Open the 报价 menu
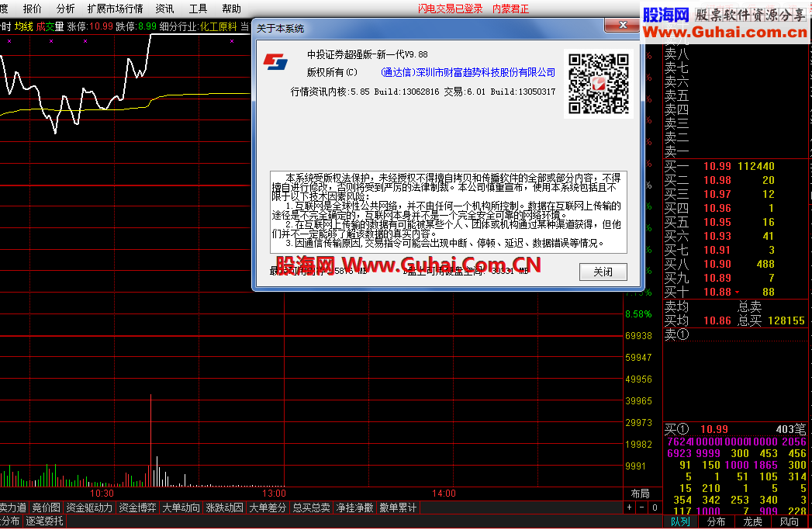812x530 pixels. (x=32, y=9)
